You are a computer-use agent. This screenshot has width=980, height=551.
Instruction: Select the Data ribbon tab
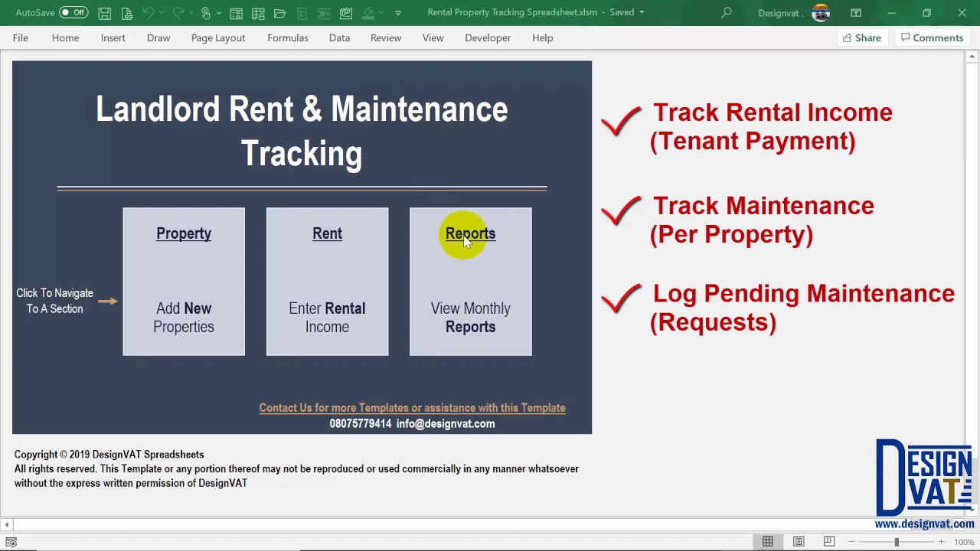point(339,37)
